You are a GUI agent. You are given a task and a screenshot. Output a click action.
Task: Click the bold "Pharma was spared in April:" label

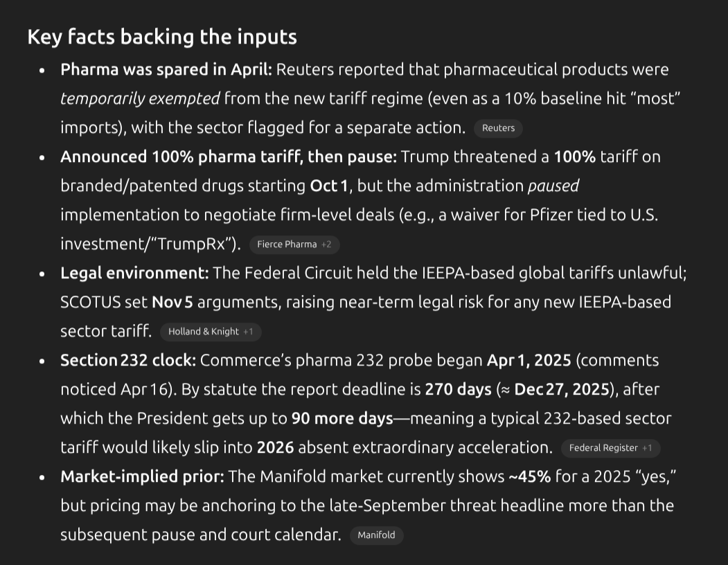point(166,70)
